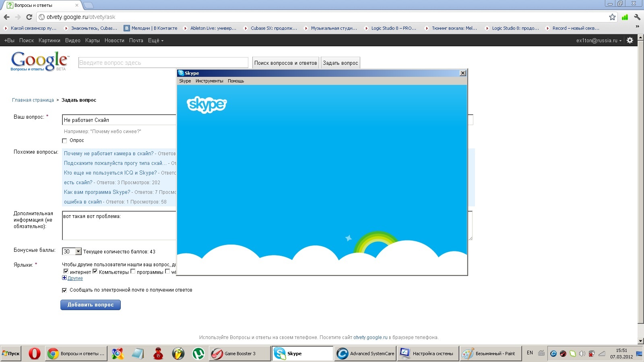This screenshot has height=362, width=644.
Task: Switch to Game Booster 3 in the taskbar
Action: (240, 354)
